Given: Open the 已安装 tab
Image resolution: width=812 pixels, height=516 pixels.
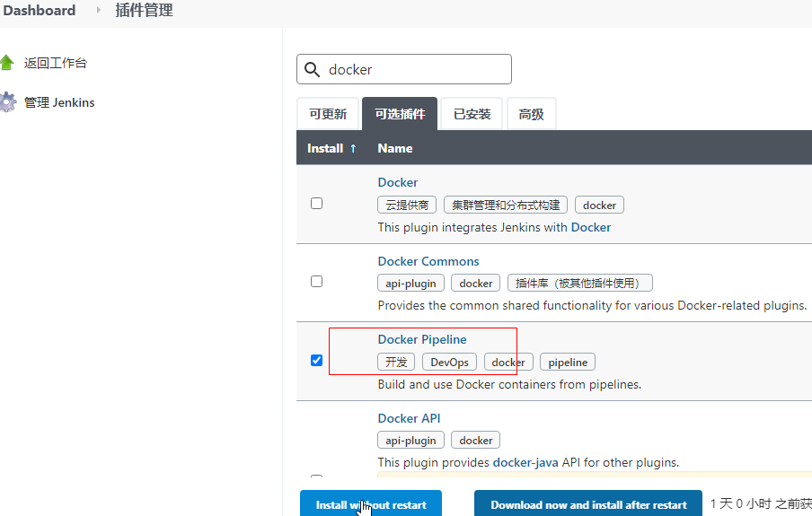Looking at the screenshot, I should pyautogui.click(x=472, y=115).
